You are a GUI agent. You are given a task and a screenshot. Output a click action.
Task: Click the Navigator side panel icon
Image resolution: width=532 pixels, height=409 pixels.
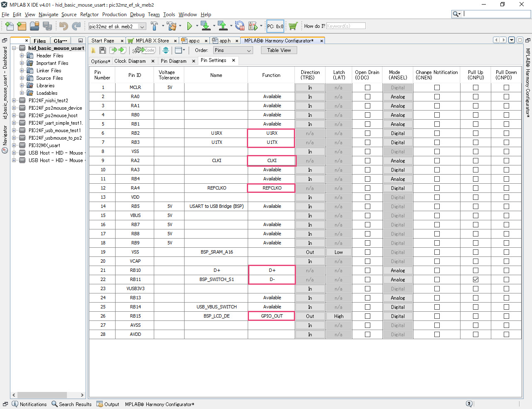5,150
